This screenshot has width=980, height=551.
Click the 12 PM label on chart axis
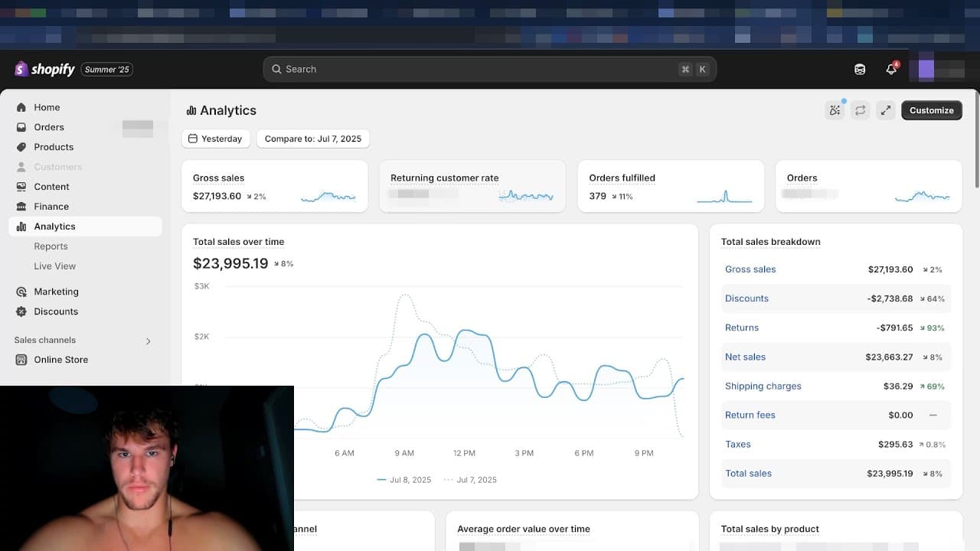(x=464, y=453)
